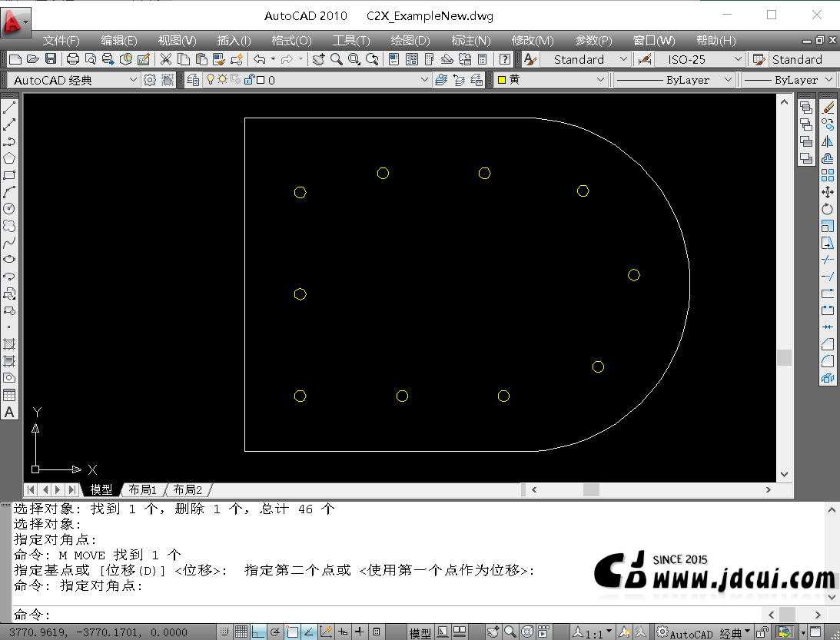840x640 pixels.
Task: Open the 文件(F) menu
Action: coord(61,41)
